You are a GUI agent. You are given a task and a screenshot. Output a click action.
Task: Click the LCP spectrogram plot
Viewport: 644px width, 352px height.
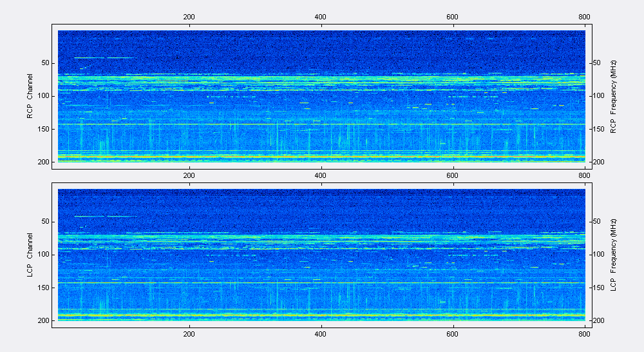coord(321,255)
